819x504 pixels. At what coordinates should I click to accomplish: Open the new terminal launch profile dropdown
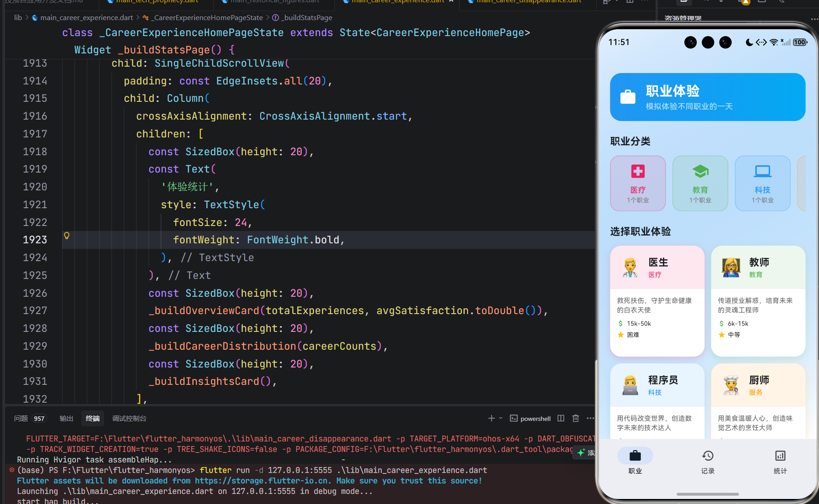[501, 418]
